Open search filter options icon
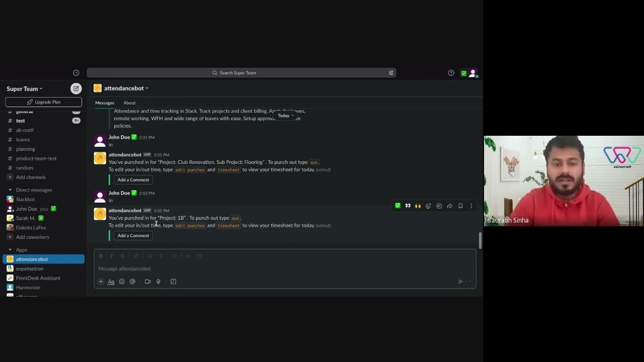The width and height of the screenshot is (644, 362). [x=391, y=73]
